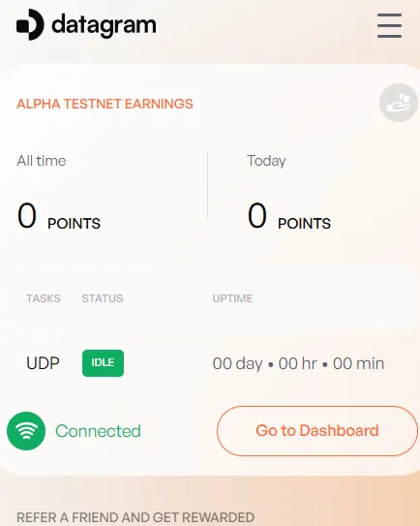This screenshot has width=420, height=526.
Task: Click the hand-with-coin rewards icon
Action: 399,103
